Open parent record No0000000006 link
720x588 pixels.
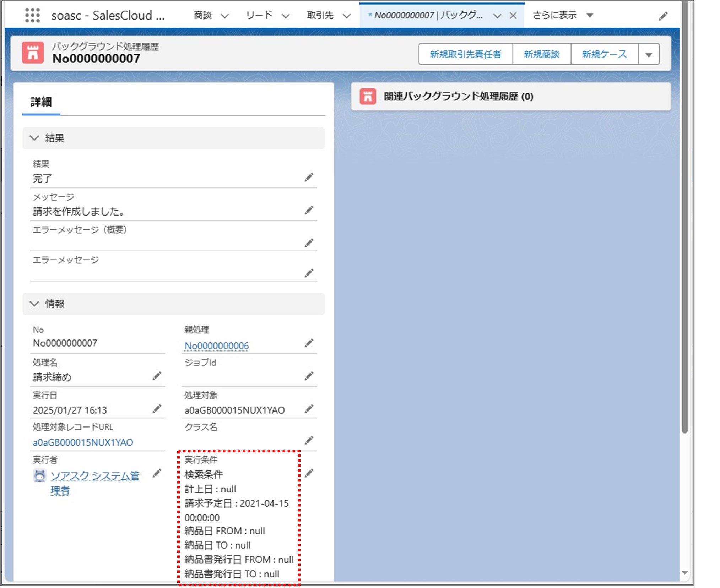217,346
